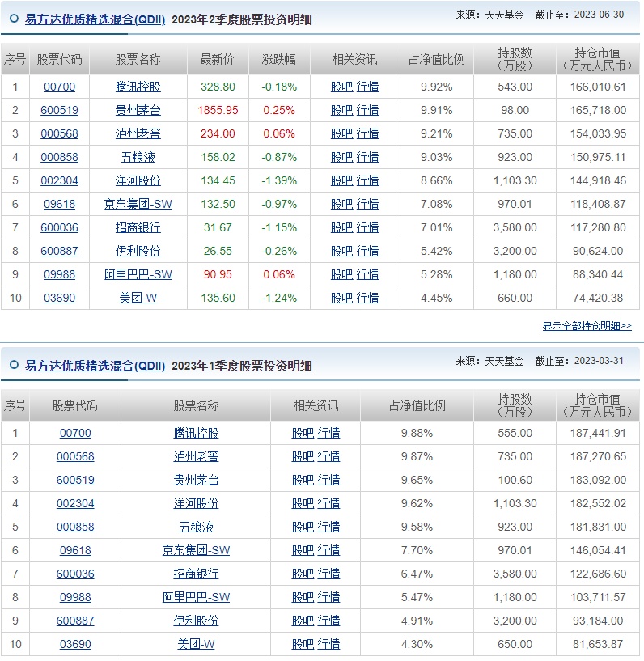Open 腾讯控股 stock name in the Q2 table
This screenshot has width=644, height=661.
(138, 87)
